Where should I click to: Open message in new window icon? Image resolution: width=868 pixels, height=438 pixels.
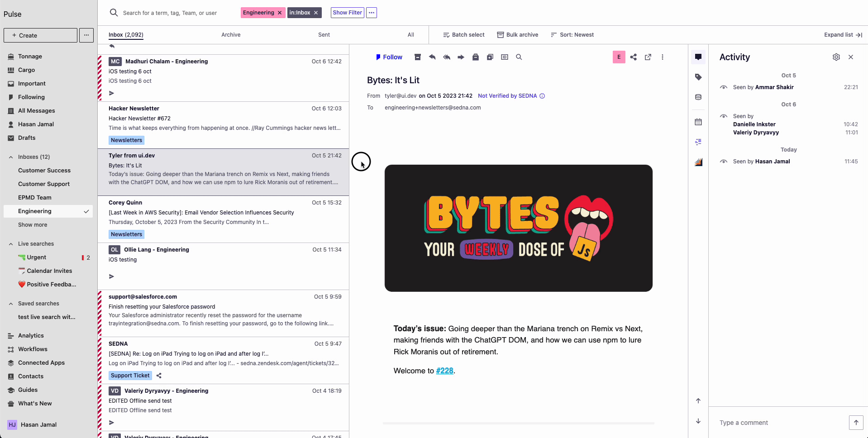coord(648,57)
